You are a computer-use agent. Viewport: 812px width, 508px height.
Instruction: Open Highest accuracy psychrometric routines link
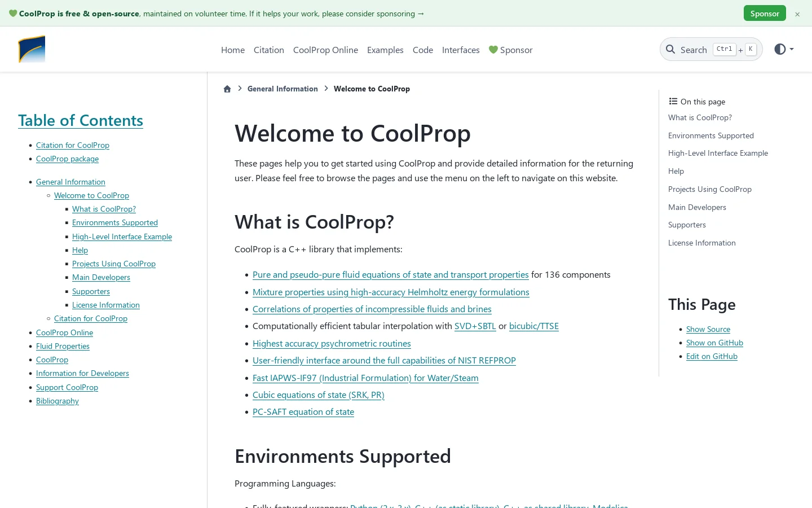coord(332,343)
